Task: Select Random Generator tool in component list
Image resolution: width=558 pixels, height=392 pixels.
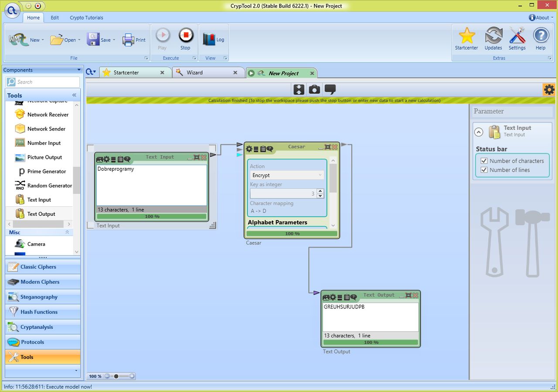Action: point(44,185)
